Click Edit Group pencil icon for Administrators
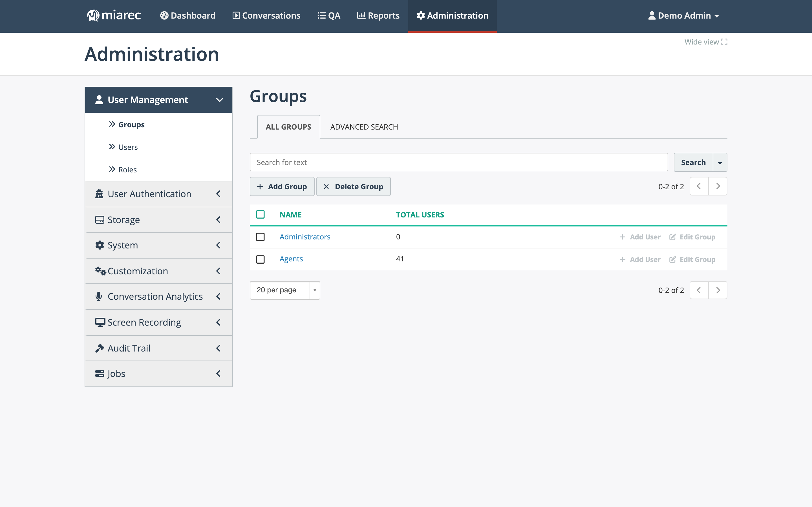Image resolution: width=812 pixels, height=507 pixels. pyautogui.click(x=672, y=237)
